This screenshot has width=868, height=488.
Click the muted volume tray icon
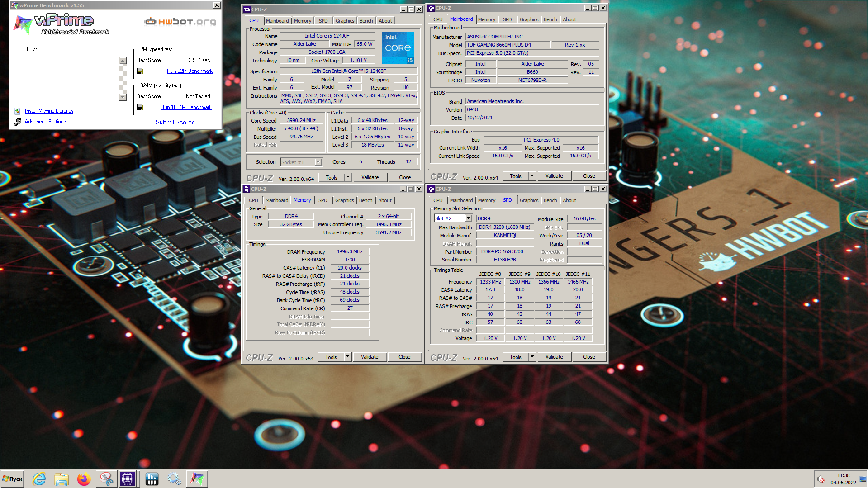tap(821, 479)
